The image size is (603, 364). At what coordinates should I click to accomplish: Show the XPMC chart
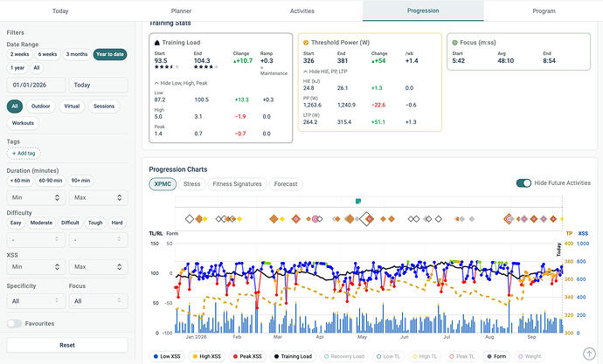pyautogui.click(x=163, y=184)
